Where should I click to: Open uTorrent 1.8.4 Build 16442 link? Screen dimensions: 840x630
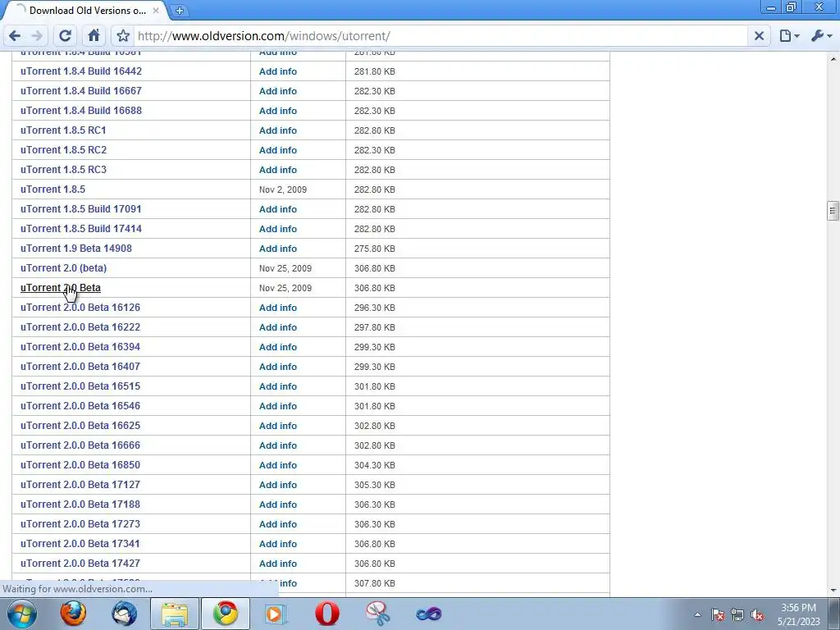click(x=81, y=71)
